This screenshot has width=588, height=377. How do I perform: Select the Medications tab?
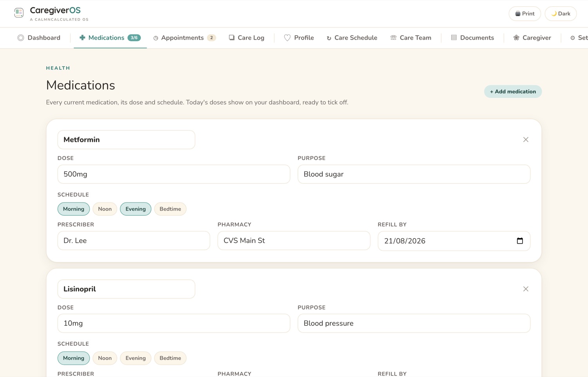pos(110,38)
